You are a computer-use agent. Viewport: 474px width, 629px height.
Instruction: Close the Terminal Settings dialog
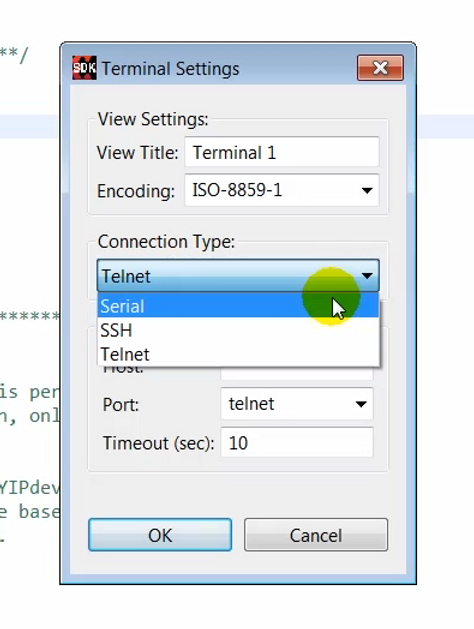click(380, 68)
